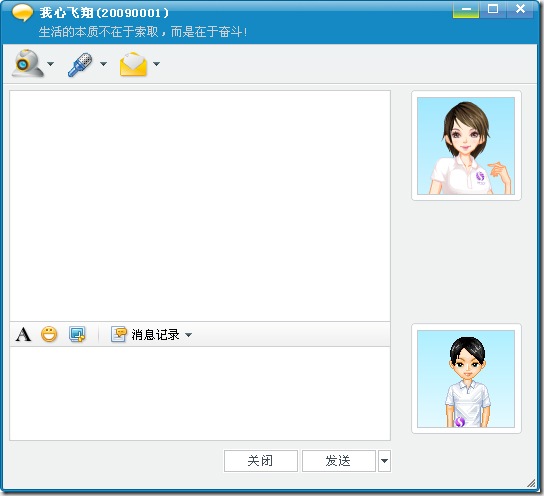This screenshot has height=496, width=544.
Task: Click the contact's female avatar picture
Action: (466, 146)
